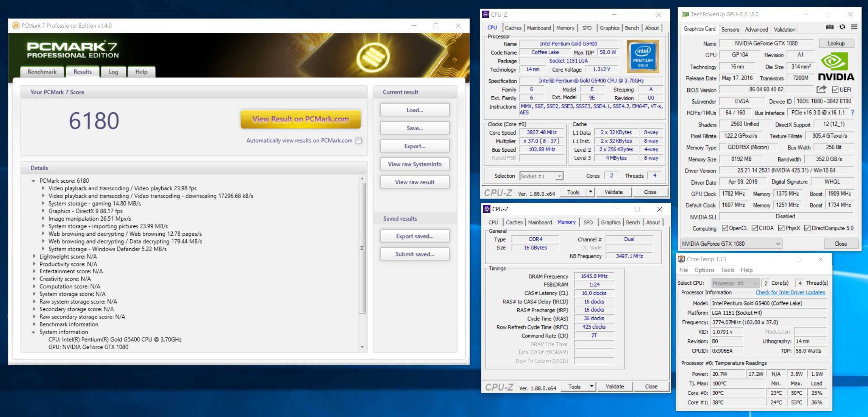Click lower CPU-Z window title icon

pos(487,209)
